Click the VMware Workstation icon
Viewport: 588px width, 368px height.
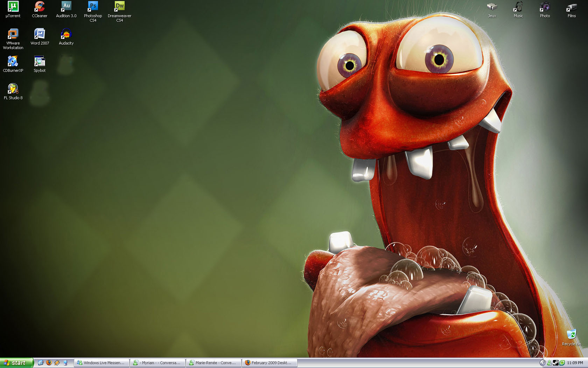pos(13,34)
